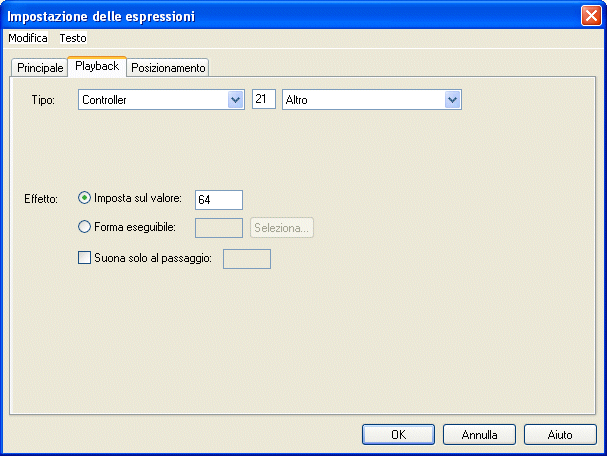
Task: Select the Playback tab
Action: tap(97, 66)
